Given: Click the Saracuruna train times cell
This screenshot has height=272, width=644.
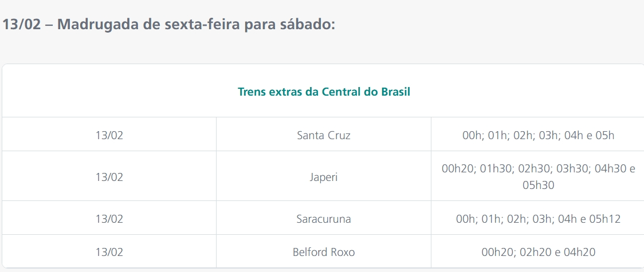Looking at the screenshot, I should tap(538, 219).
